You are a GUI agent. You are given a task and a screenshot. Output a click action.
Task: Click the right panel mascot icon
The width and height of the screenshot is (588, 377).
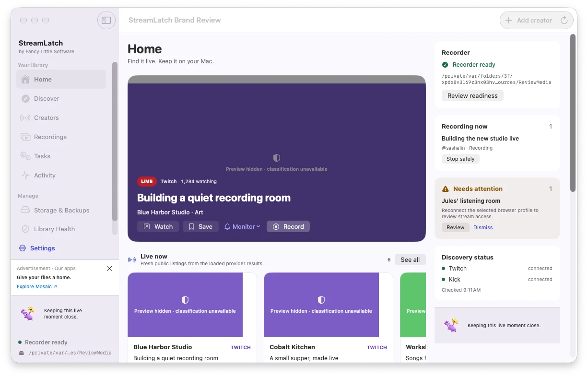pos(451,325)
